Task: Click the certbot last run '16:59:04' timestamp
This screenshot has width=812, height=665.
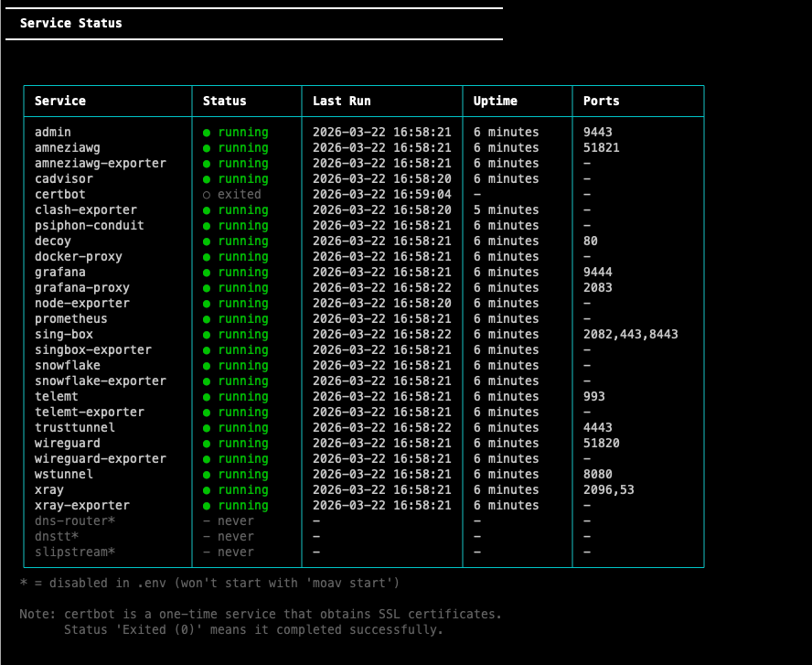Action: click(x=422, y=194)
